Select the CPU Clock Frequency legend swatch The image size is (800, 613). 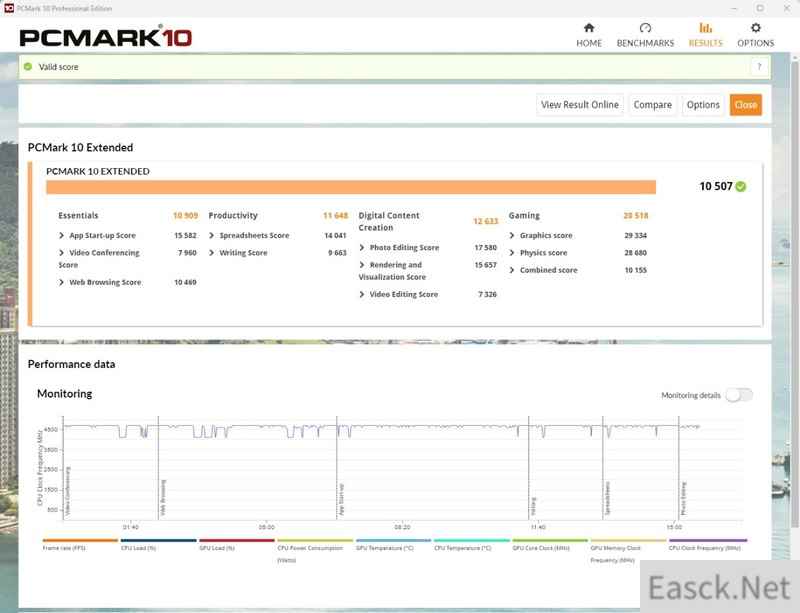click(708, 540)
